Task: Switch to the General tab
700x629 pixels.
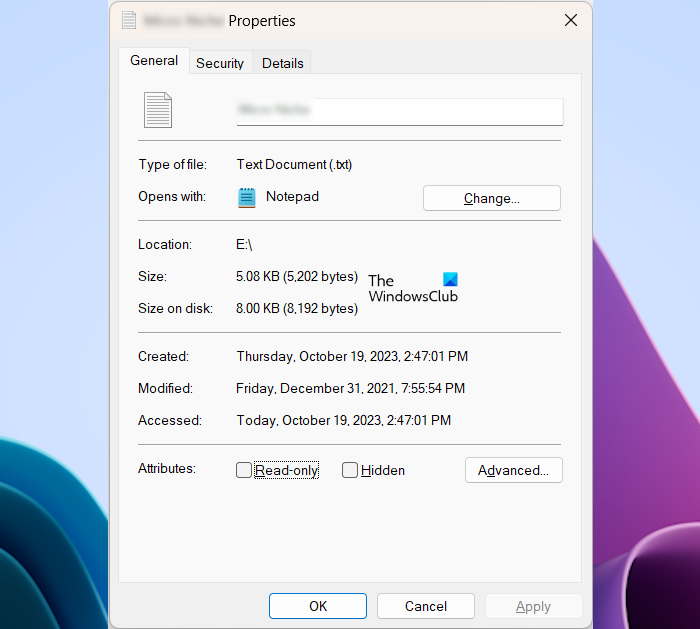Action: pyautogui.click(x=154, y=60)
